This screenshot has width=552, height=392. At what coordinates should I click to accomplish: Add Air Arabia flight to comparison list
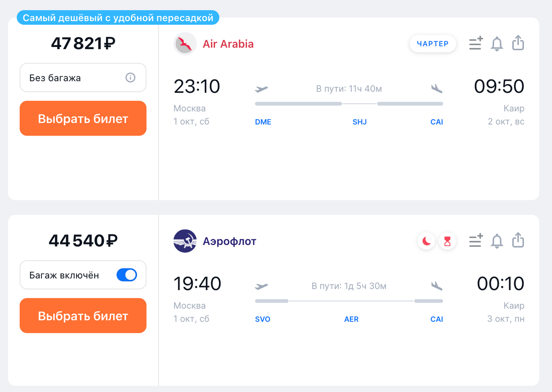[x=476, y=43]
